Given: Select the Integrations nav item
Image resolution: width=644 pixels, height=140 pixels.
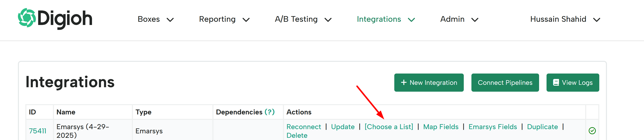Looking at the screenshot, I should click(x=379, y=19).
